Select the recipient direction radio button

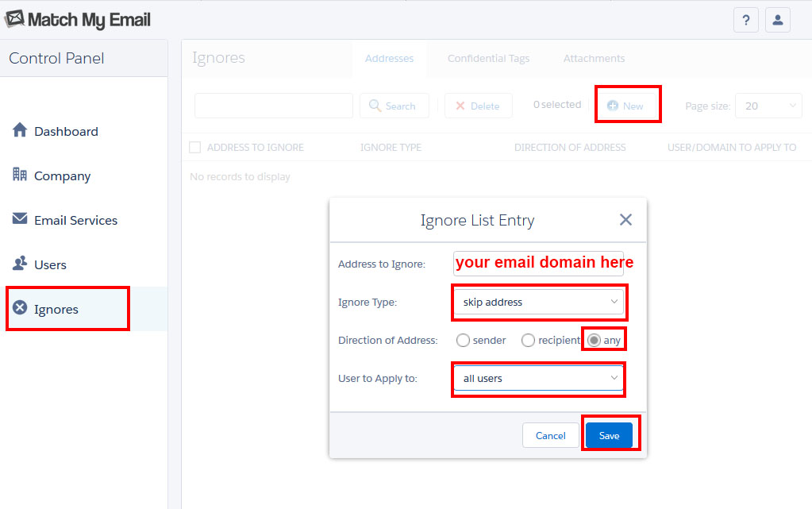point(528,340)
